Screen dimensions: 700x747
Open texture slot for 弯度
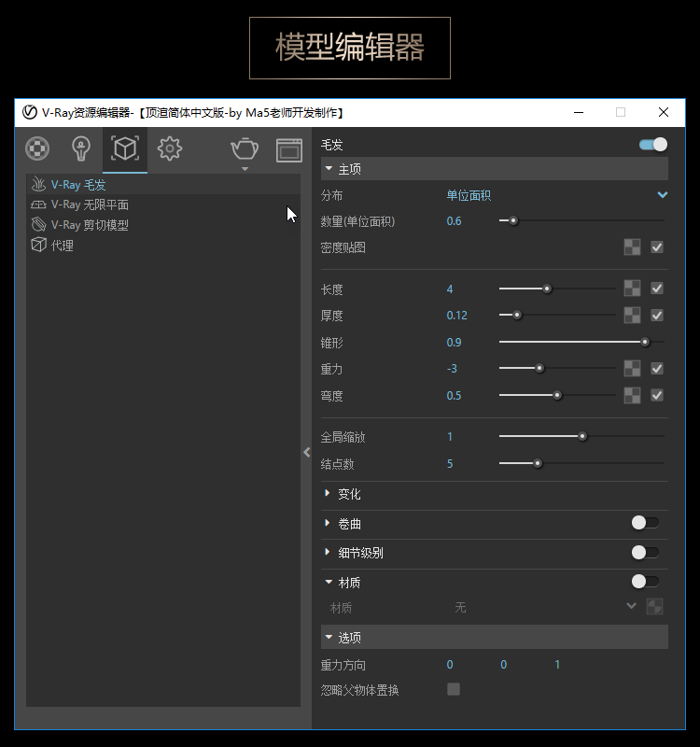point(632,395)
